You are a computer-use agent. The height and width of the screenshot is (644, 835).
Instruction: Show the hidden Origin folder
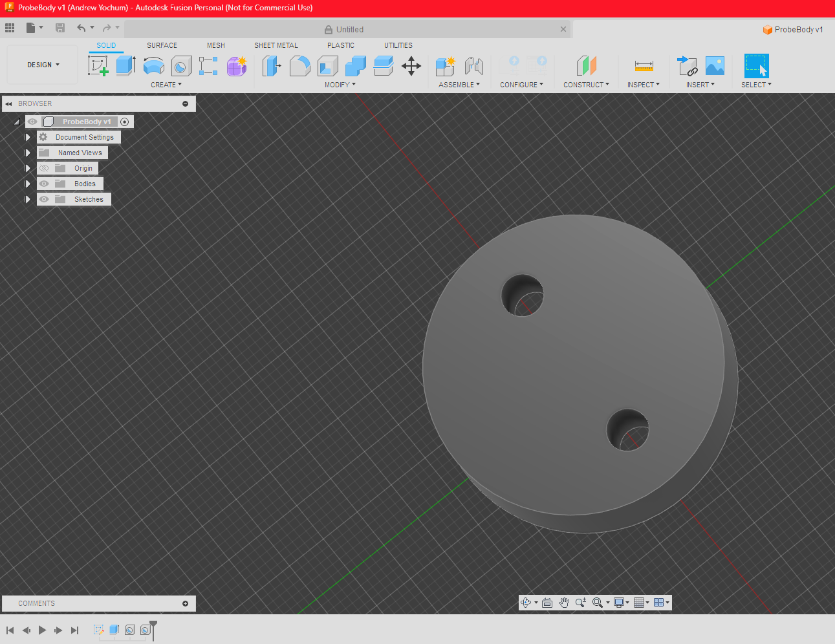(x=44, y=168)
